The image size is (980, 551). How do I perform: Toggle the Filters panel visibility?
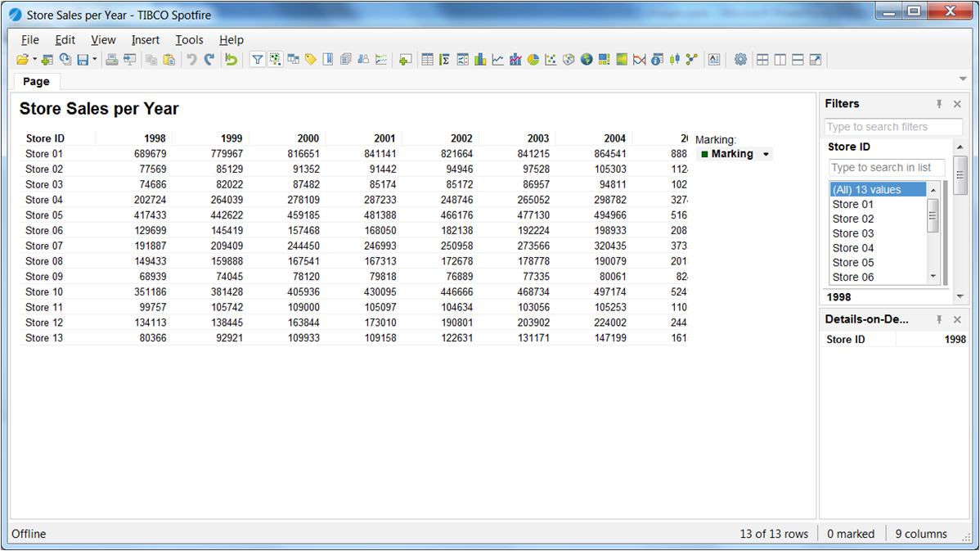click(x=956, y=104)
